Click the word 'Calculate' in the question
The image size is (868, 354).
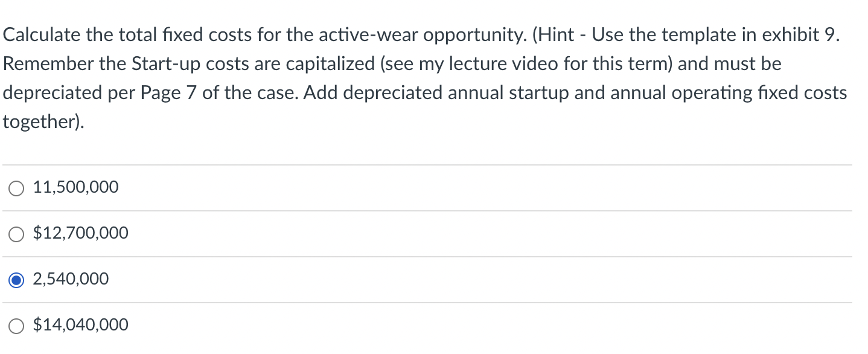pyautogui.click(x=41, y=35)
